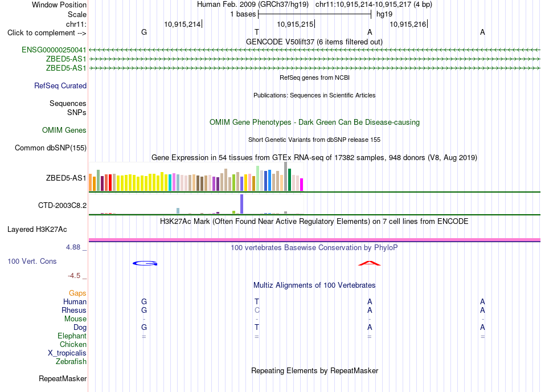This screenshot has width=541, height=392.
Task: Click Repeating Elements by RepeatMasker title
Action: coord(315,370)
